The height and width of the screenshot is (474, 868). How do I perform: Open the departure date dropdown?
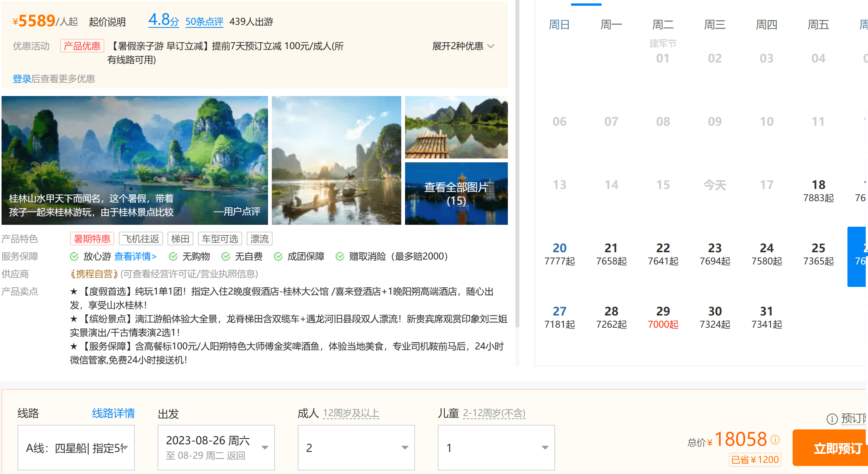[x=216, y=448]
